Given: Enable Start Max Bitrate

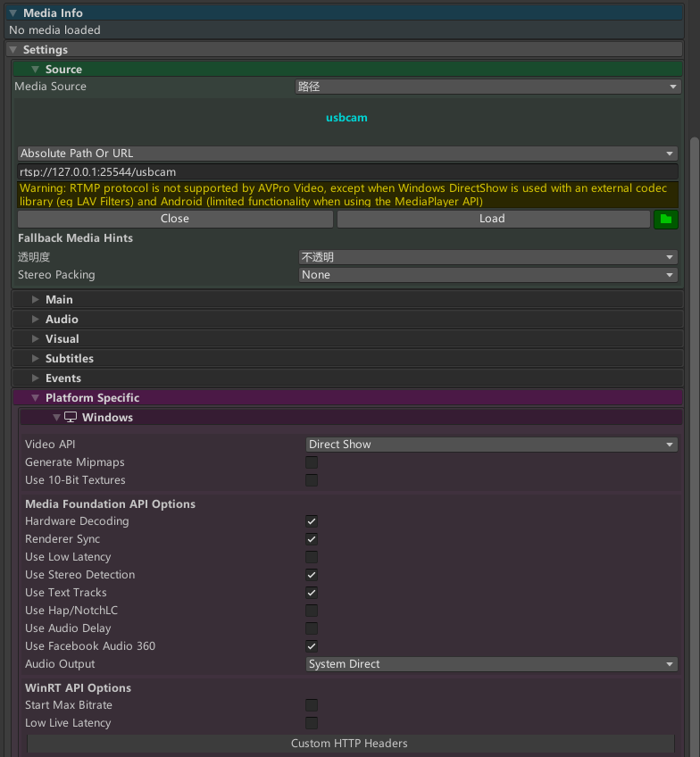Looking at the screenshot, I should pos(312,705).
